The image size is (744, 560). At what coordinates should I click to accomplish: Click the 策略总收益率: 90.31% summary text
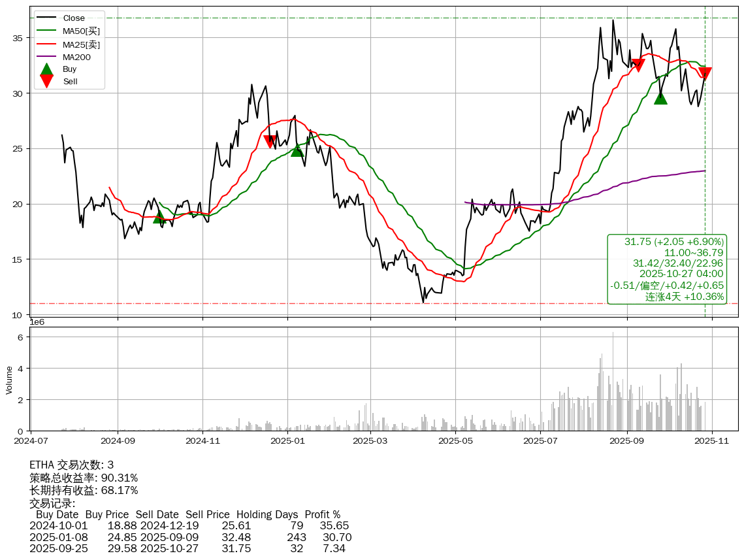coord(84,478)
